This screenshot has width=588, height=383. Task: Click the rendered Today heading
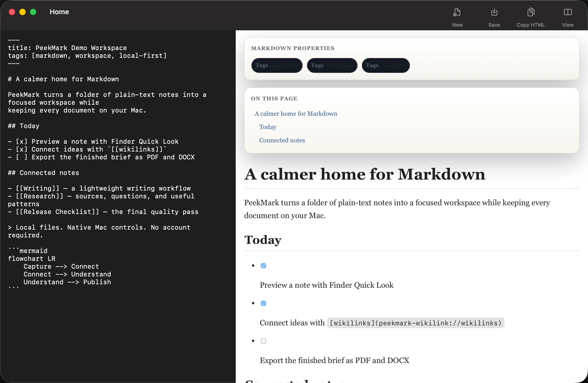[263, 240]
